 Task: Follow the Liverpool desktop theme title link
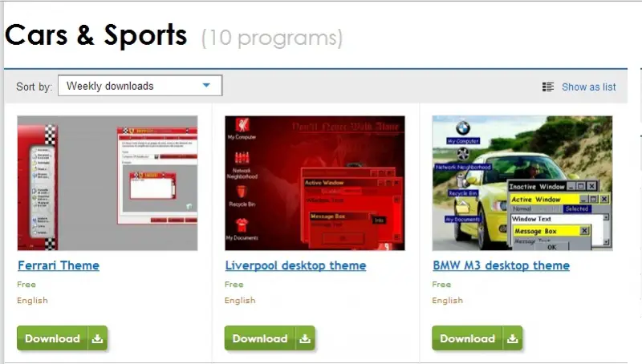[x=295, y=265]
